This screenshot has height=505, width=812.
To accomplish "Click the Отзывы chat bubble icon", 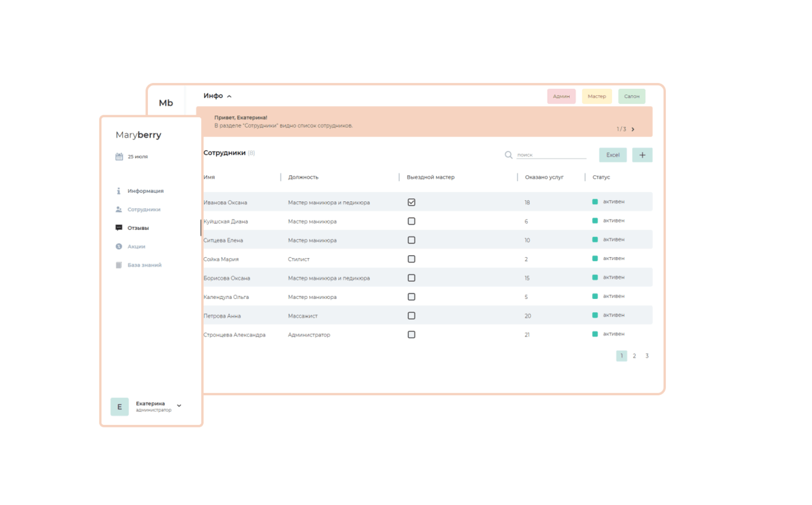I will click(x=119, y=228).
